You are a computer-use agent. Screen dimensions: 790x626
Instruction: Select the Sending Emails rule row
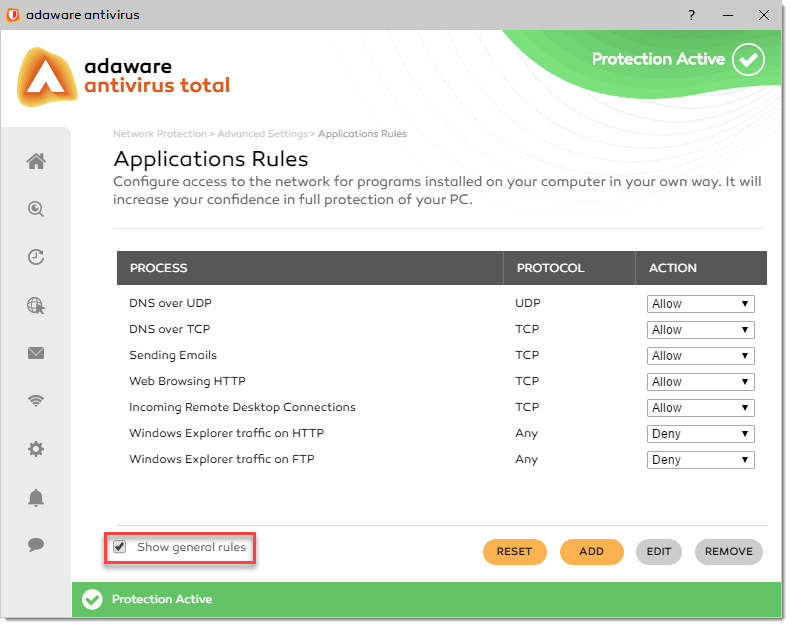pos(442,355)
